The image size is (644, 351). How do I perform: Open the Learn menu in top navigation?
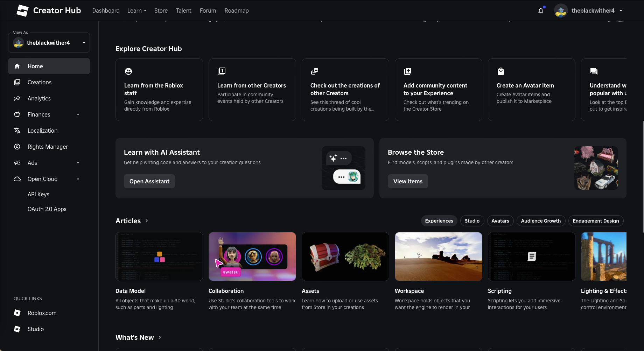[136, 10]
